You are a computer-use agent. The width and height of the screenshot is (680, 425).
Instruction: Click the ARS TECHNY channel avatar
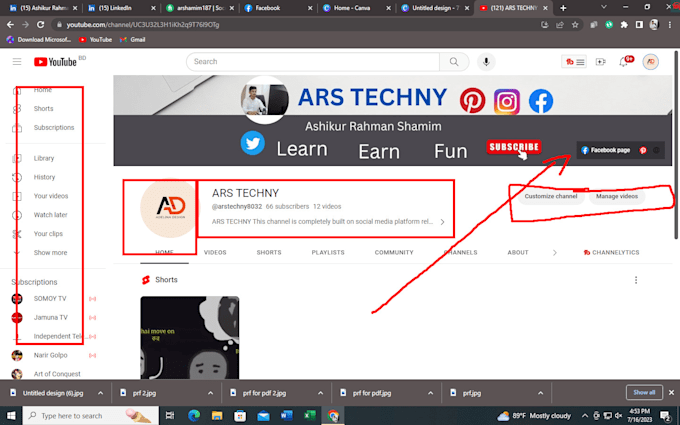[x=168, y=209]
